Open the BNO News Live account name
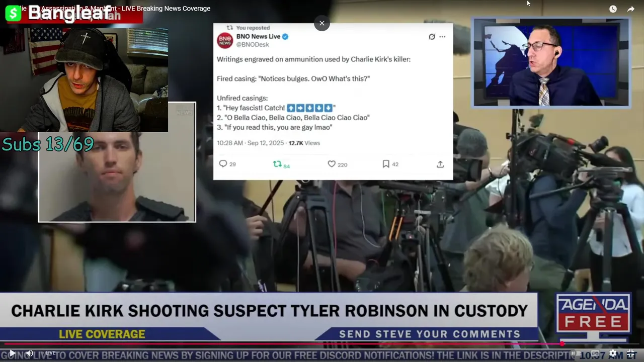Viewport: 644px width, 362px height. 258,37
